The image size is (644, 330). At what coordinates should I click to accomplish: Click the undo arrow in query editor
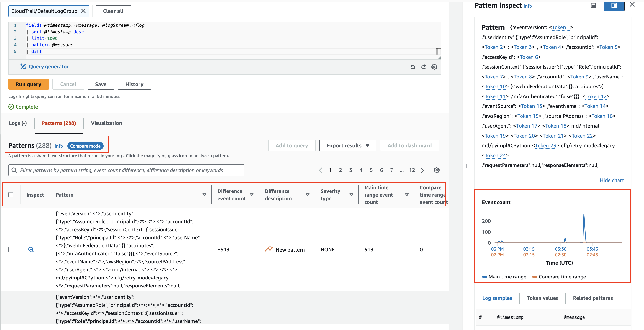click(x=413, y=67)
